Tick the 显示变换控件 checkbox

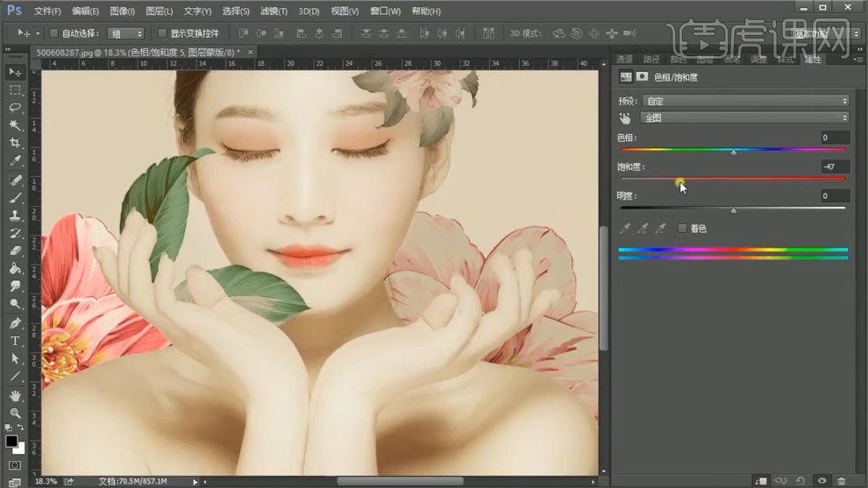point(163,33)
